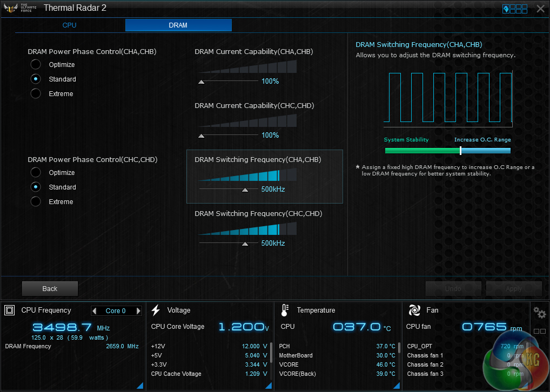The height and width of the screenshot is (392, 550).
Task: Click DRAM Switching Frequency(CHA,CHB) slider handle
Action: (245, 190)
